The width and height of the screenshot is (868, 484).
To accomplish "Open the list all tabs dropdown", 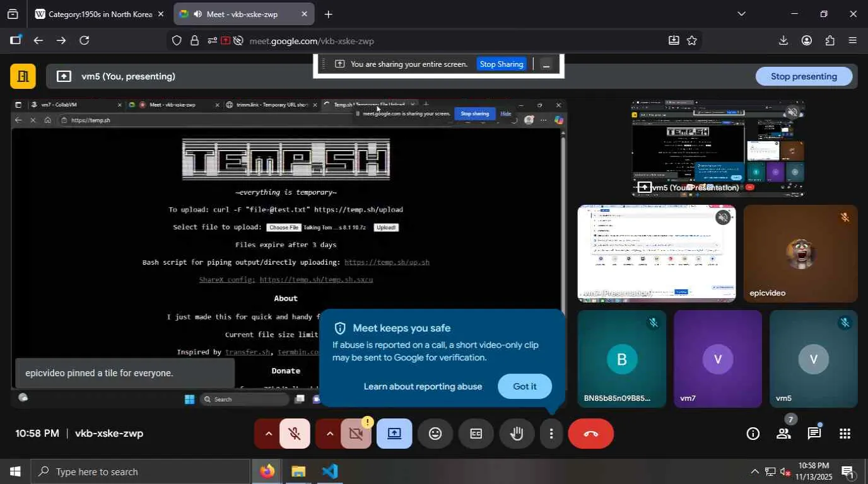I will click(742, 14).
